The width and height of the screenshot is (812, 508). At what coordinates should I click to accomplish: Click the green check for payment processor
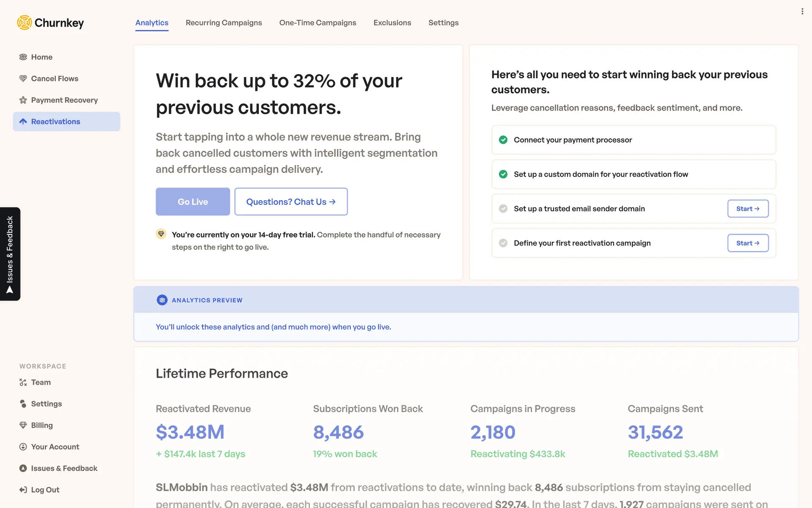503,140
